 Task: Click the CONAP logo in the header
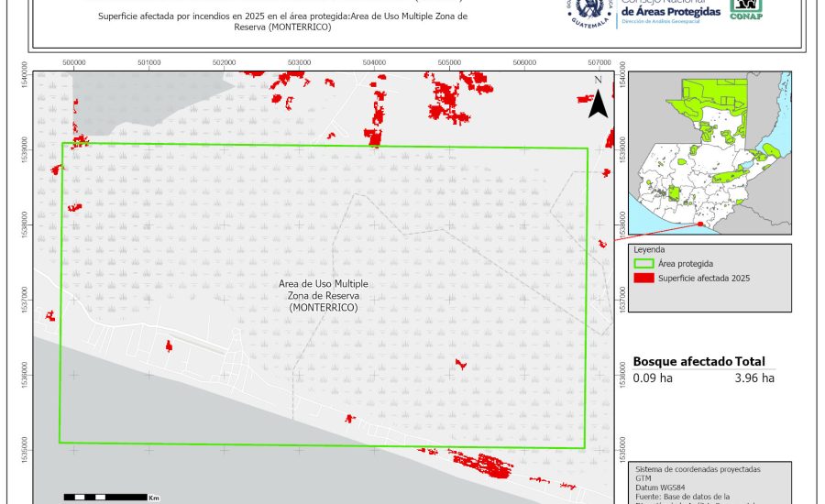[x=745, y=9]
